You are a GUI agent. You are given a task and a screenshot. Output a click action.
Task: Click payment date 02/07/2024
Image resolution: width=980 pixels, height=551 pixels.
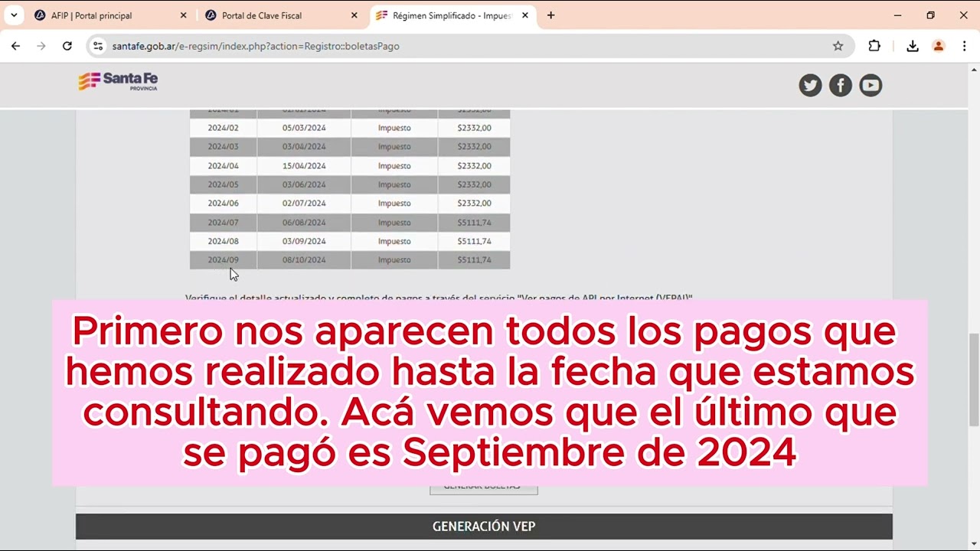(x=304, y=203)
